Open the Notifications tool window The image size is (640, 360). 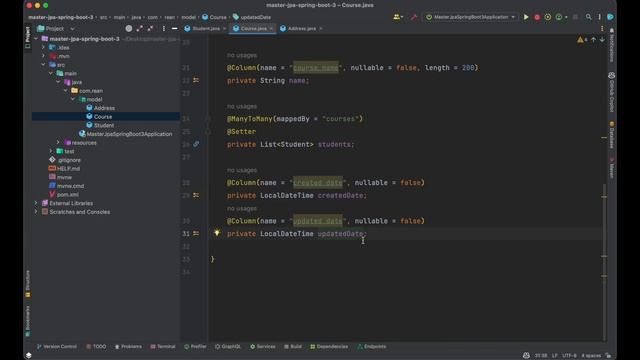611,45
